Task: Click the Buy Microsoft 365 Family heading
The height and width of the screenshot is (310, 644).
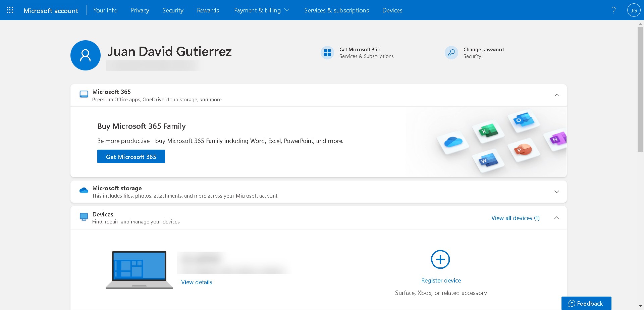Action: coord(142,126)
